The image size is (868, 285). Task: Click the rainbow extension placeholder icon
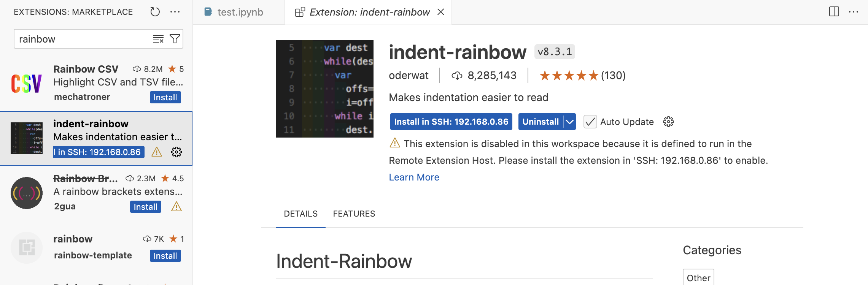pos(26,248)
